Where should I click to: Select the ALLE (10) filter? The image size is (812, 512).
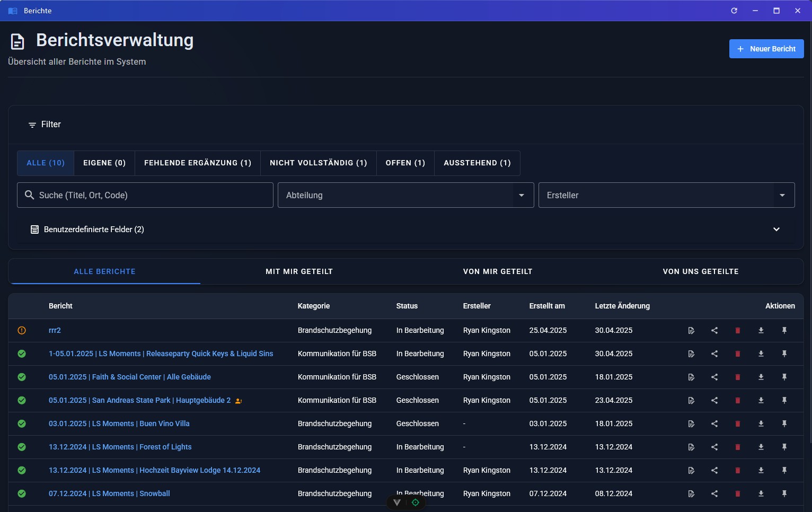[46, 163]
